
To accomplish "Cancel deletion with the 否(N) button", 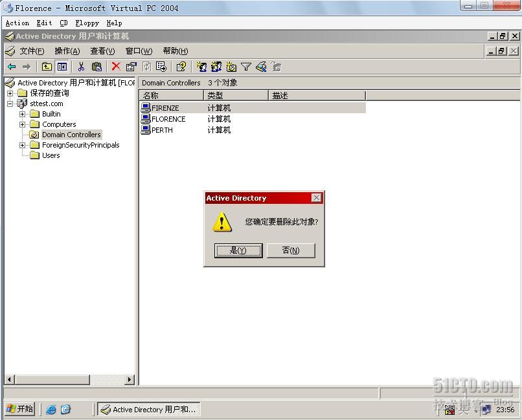I will [291, 250].
